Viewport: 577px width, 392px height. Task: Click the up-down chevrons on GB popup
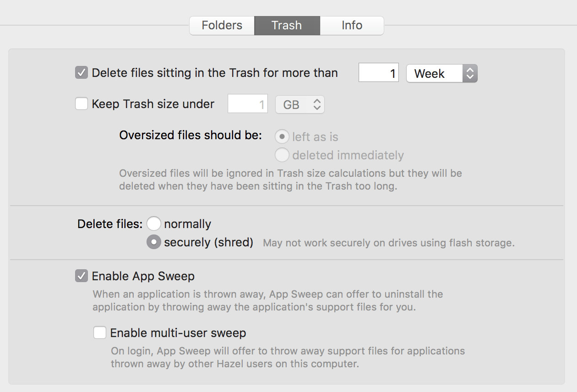[x=317, y=105]
